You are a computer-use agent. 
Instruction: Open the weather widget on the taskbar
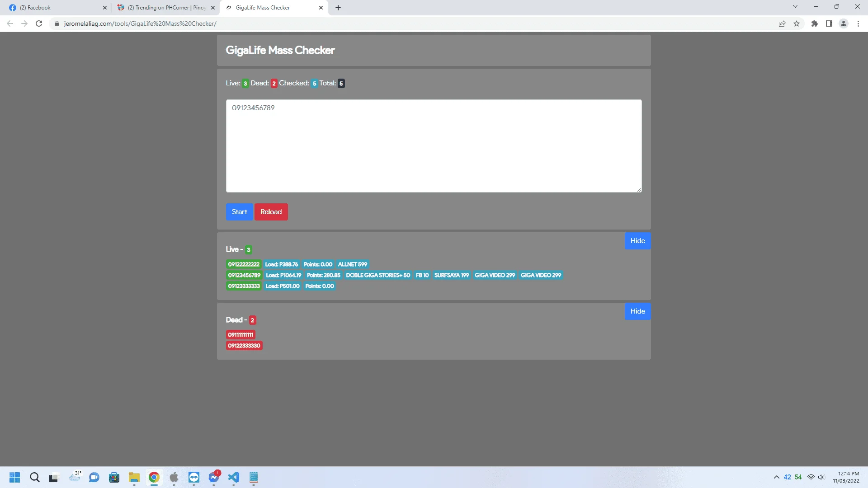(x=75, y=477)
